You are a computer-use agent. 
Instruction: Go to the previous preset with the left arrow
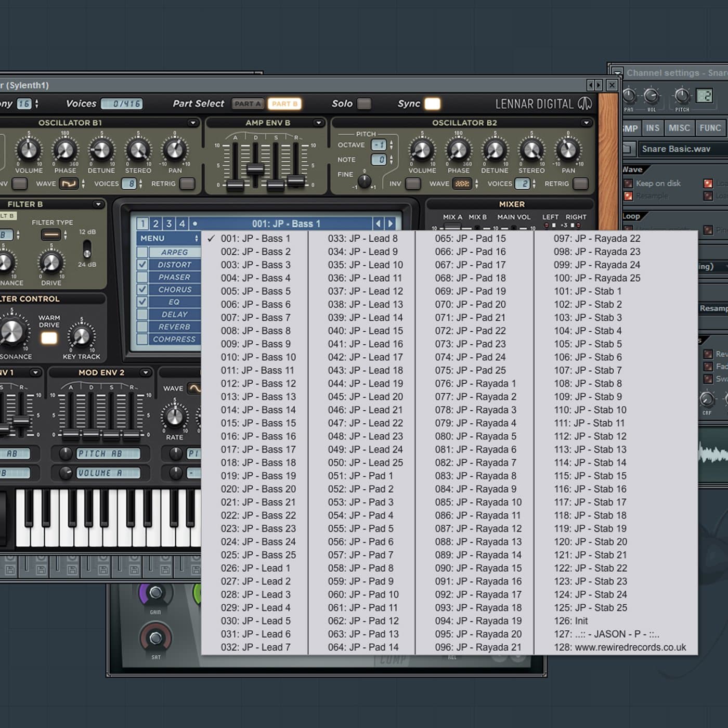coord(378,224)
